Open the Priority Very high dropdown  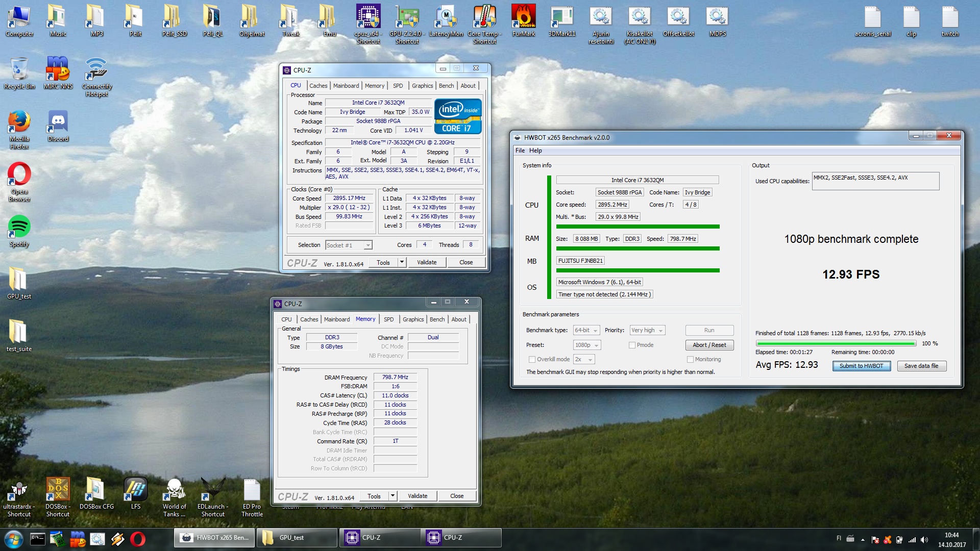(x=648, y=330)
